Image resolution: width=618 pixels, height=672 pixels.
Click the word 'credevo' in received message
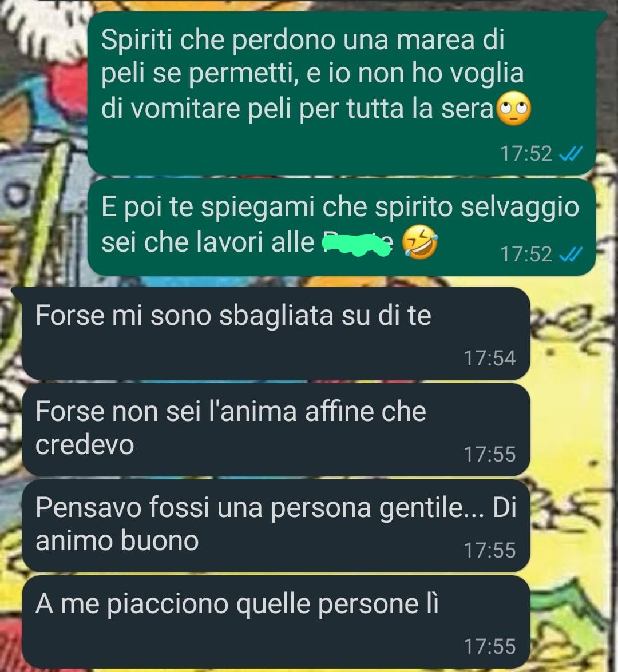[85, 444]
